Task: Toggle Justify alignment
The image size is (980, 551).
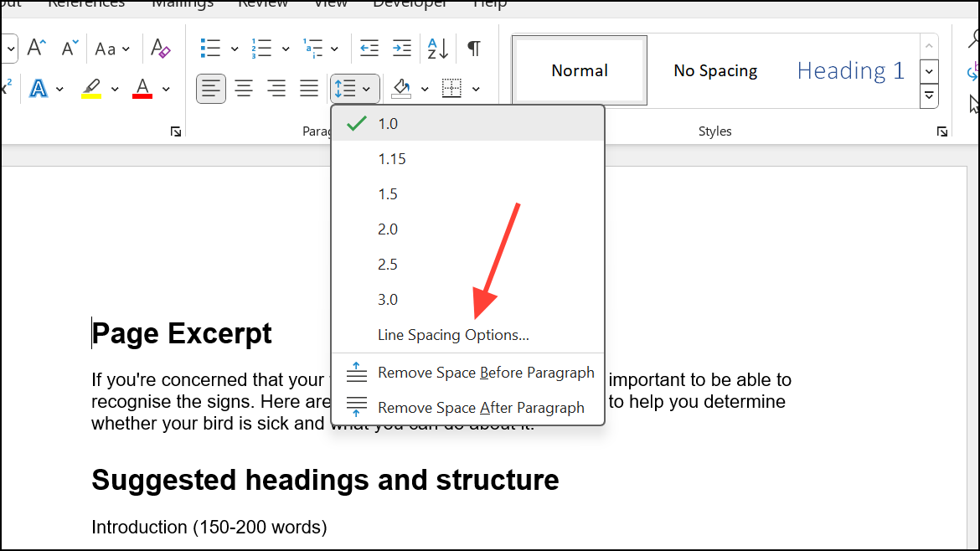Action: click(308, 87)
